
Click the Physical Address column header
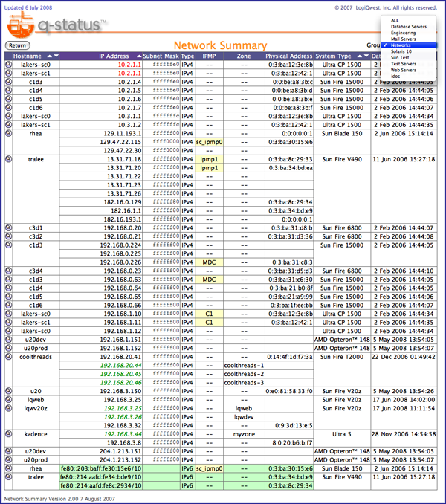point(289,56)
